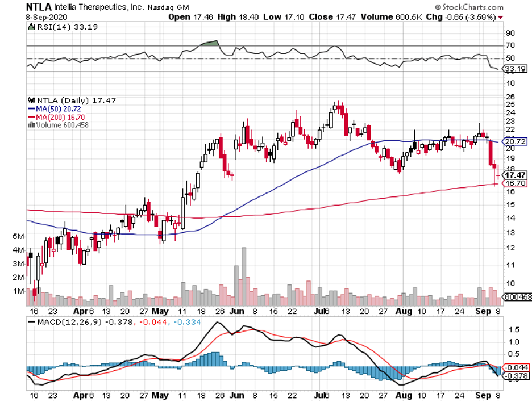This screenshot has width=532, height=402.
Task: Click the Volume 600,458 legend text
Action: (x=62, y=125)
